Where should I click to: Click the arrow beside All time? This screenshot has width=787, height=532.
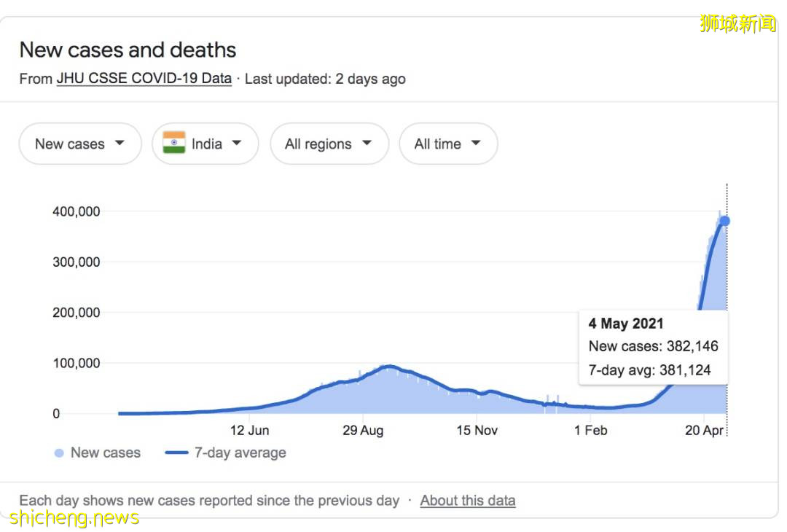(478, 144)
